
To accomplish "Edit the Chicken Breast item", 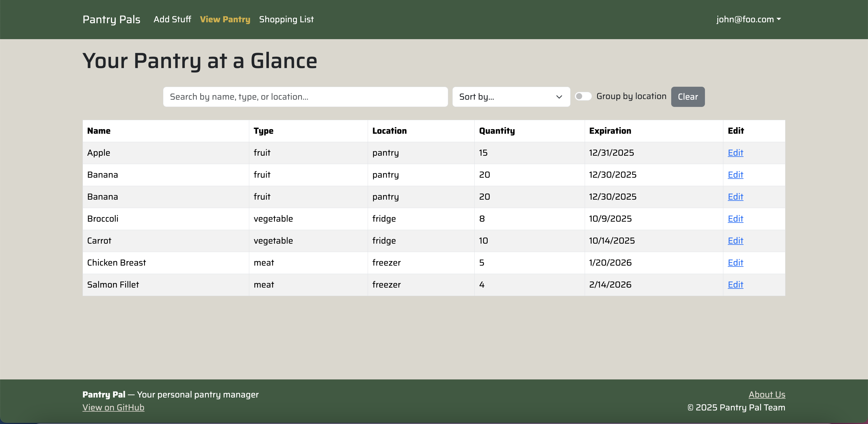I will [735, 263].
